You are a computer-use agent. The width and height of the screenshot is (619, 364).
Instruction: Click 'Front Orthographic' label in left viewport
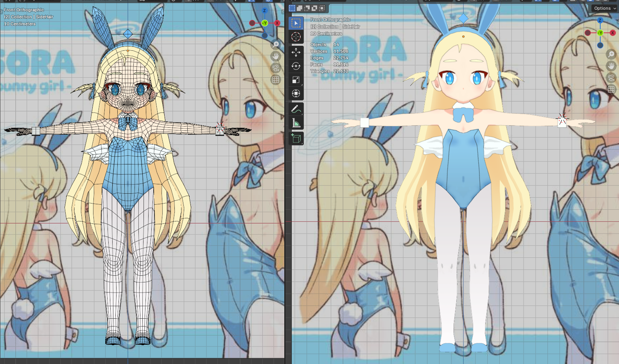coord(24,10)
